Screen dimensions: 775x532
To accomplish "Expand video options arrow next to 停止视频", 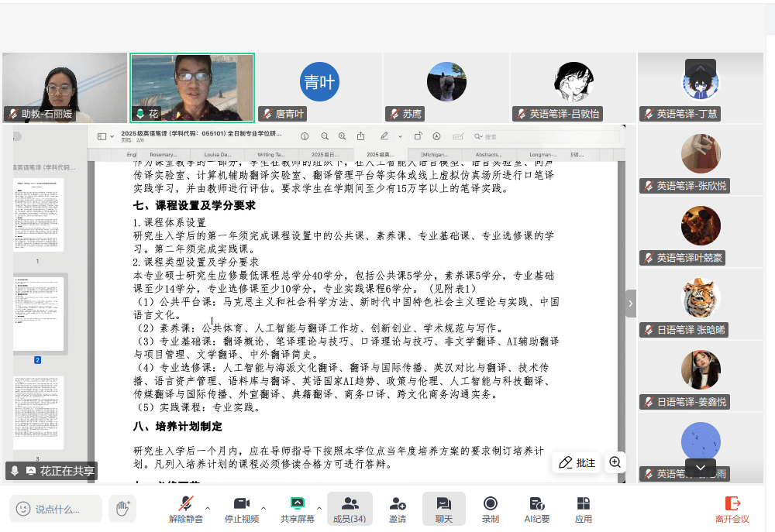I will click(x=263, y=508).
